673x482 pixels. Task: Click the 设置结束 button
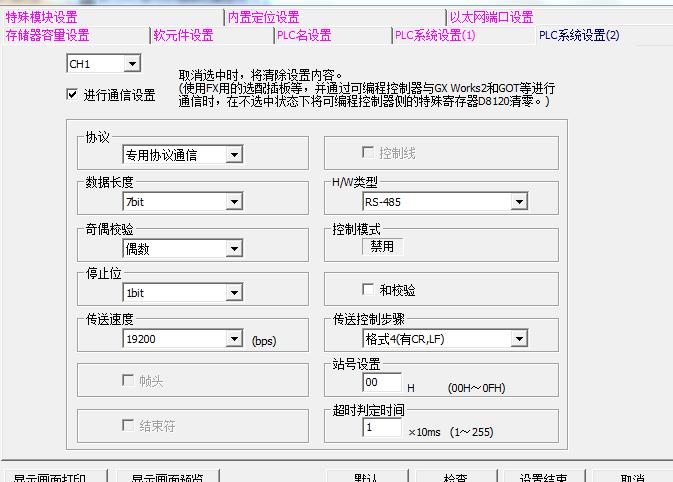(x=543, y=477)
